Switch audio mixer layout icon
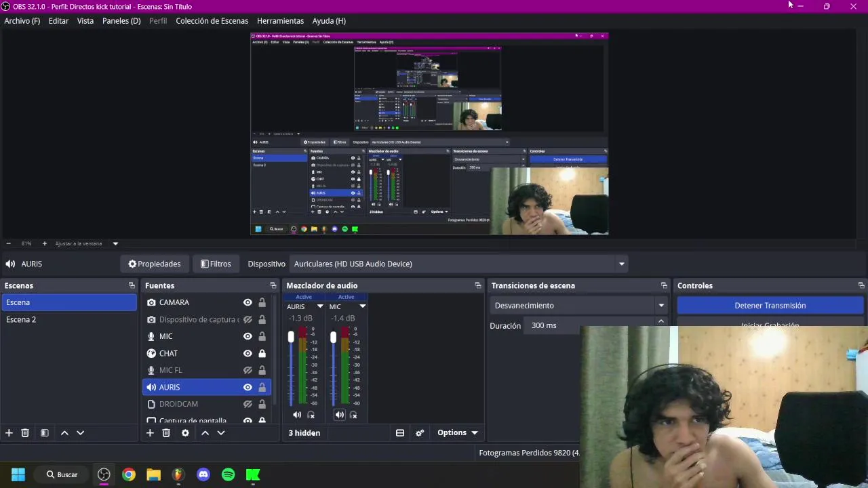 click(x=400, y=433)
